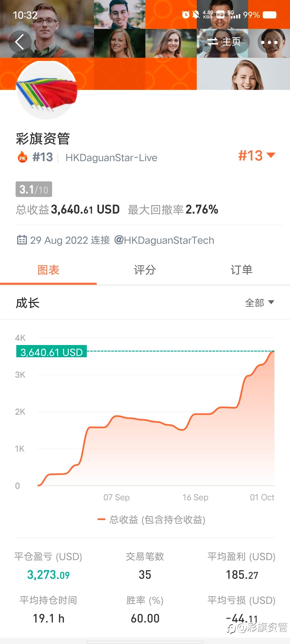Tap the 3.1/10 rating badge

[34, 189]
